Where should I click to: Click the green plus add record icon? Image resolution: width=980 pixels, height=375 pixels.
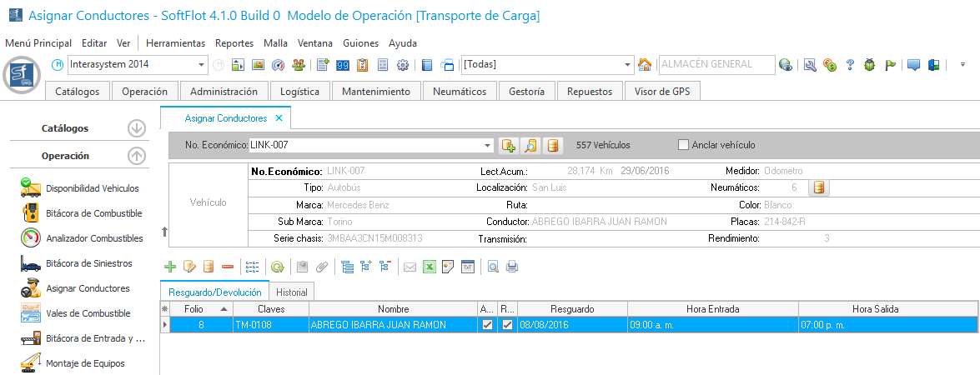(x=170, y=267)
